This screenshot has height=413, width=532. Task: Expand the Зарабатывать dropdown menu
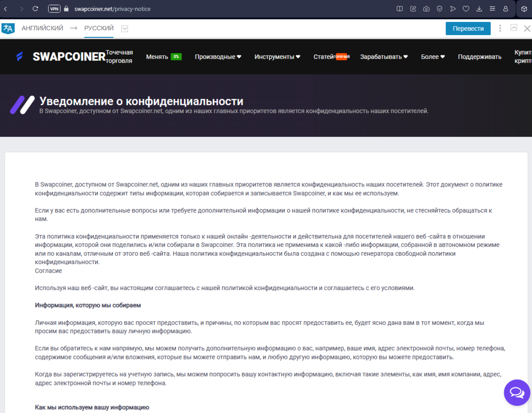(384, 57)
